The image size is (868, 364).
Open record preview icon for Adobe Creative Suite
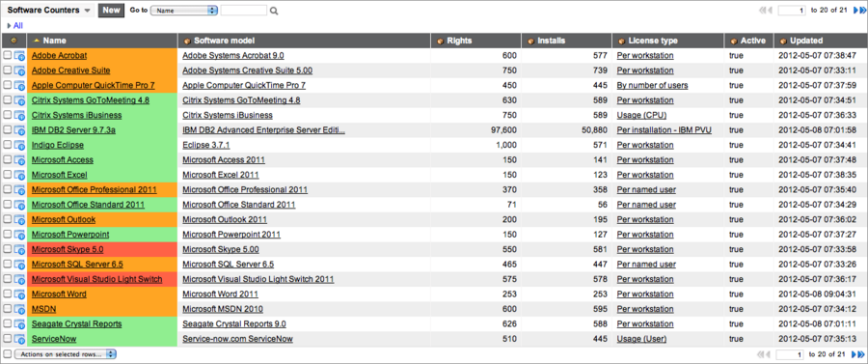tap(19, 70)
